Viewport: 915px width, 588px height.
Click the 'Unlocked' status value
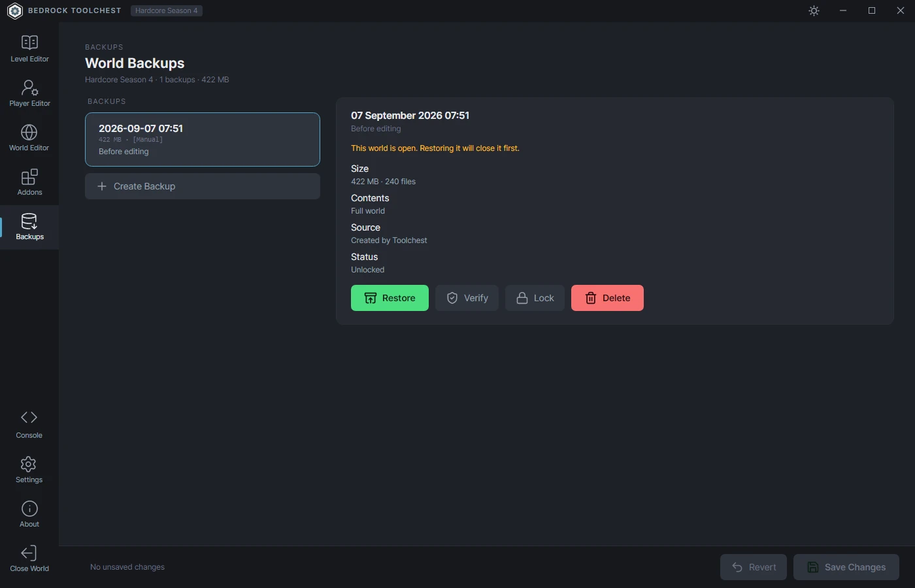point(367,270)
